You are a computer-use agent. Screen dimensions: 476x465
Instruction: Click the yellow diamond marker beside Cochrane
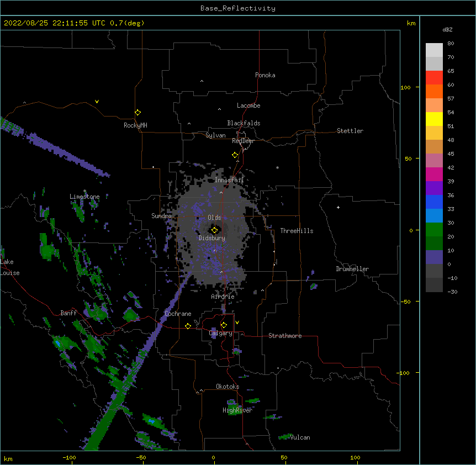pyautogui.click(x=188, y=326)
